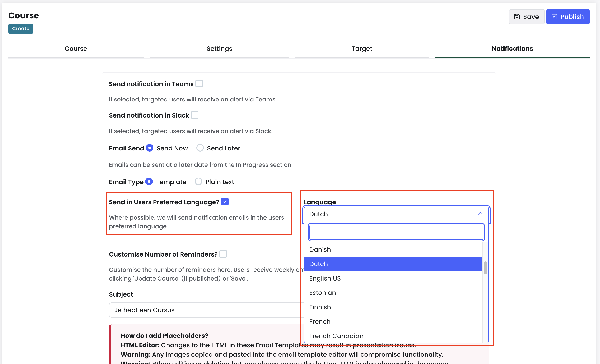600x364 pixels.
Task: Click 'How do I add Placeholders?' heading
Action: pyautogui.click(x=164, y=336)
